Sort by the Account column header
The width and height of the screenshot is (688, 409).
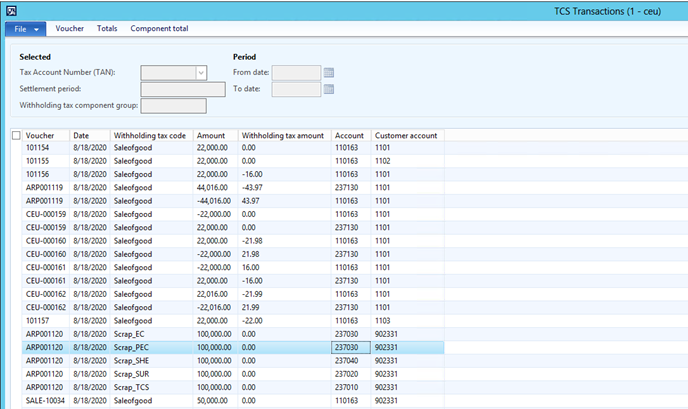click(x=351, y=136)
